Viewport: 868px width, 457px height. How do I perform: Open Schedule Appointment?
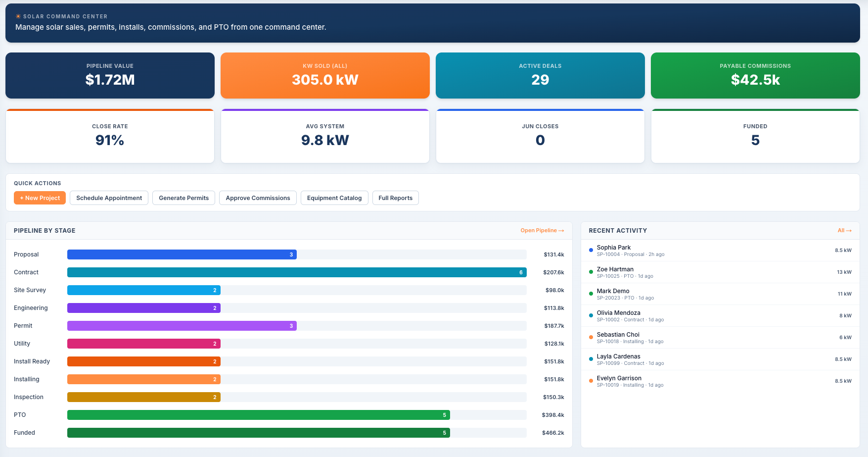coord(109,198)
